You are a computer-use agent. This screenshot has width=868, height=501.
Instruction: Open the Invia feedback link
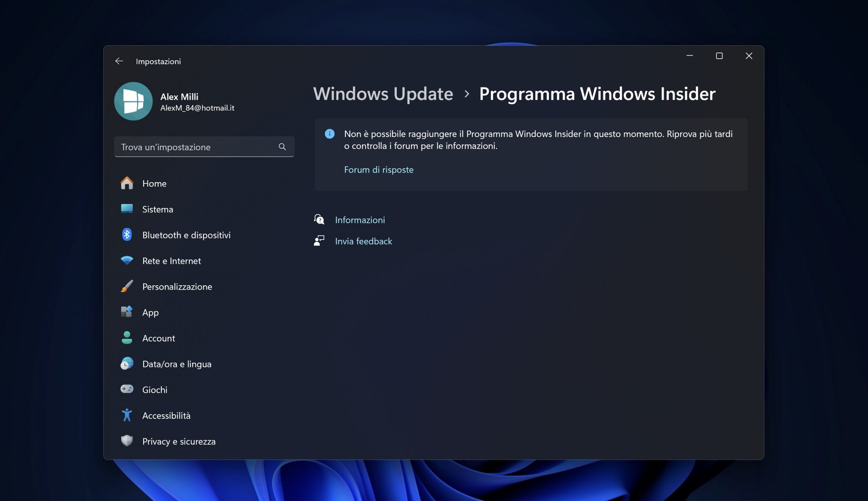363,242
